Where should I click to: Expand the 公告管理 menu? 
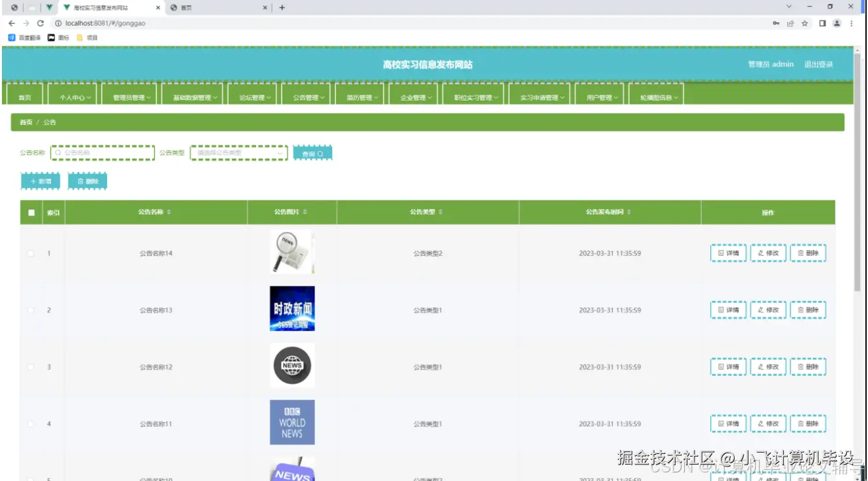pyautogui.click(x=306, y=93)
